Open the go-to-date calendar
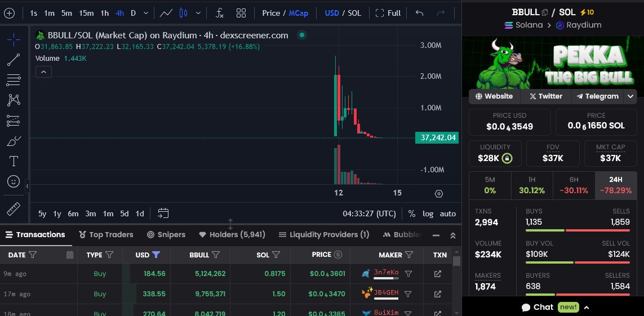The height and width of the screenshot is (316, 644). [163, 213]
